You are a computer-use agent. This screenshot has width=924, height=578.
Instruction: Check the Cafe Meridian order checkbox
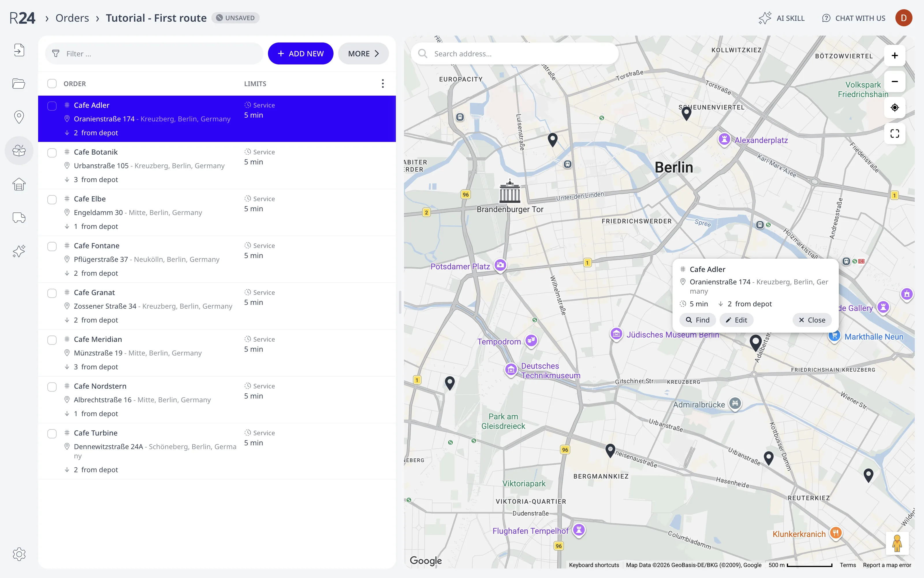pyautogui.click(x=52, y=340)
